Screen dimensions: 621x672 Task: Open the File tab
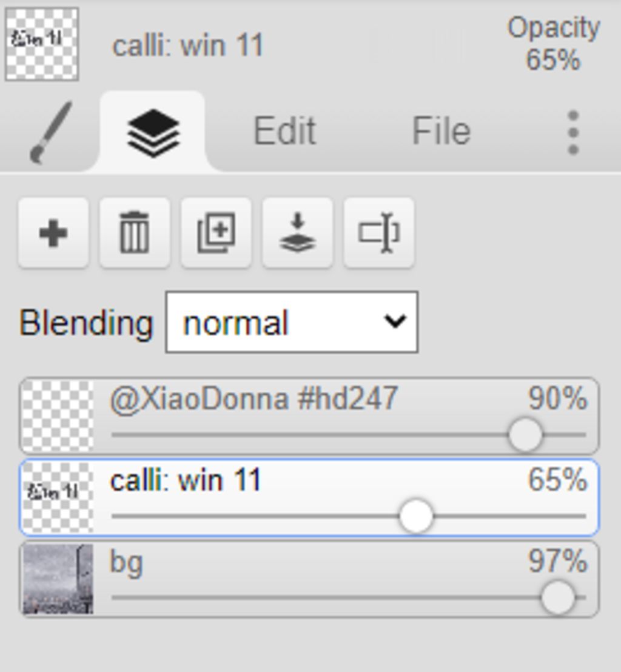click(441, 132)
